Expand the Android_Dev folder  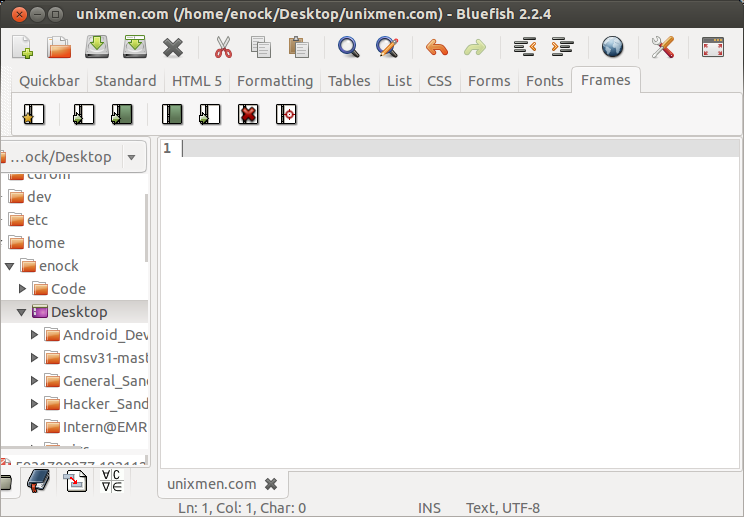(x=34, y=334)
